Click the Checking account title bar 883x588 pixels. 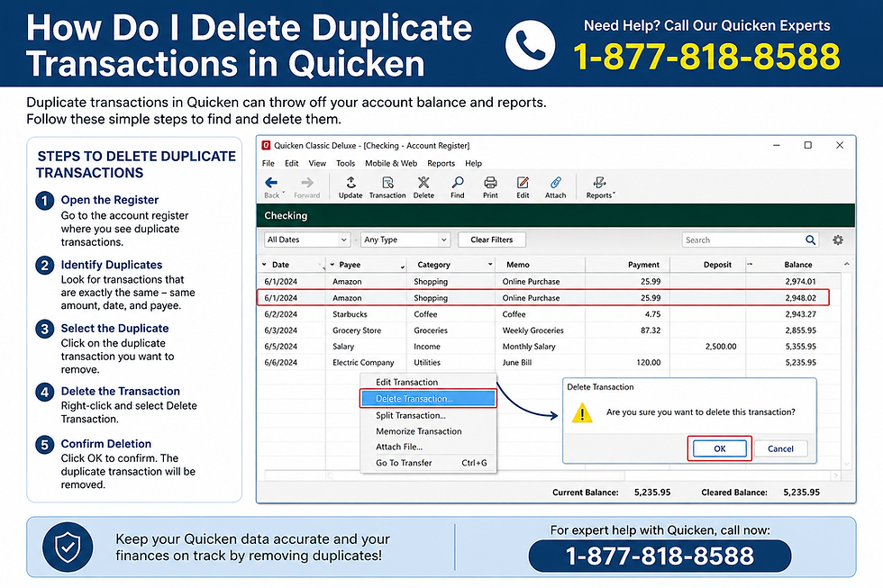tap(556, 215)
